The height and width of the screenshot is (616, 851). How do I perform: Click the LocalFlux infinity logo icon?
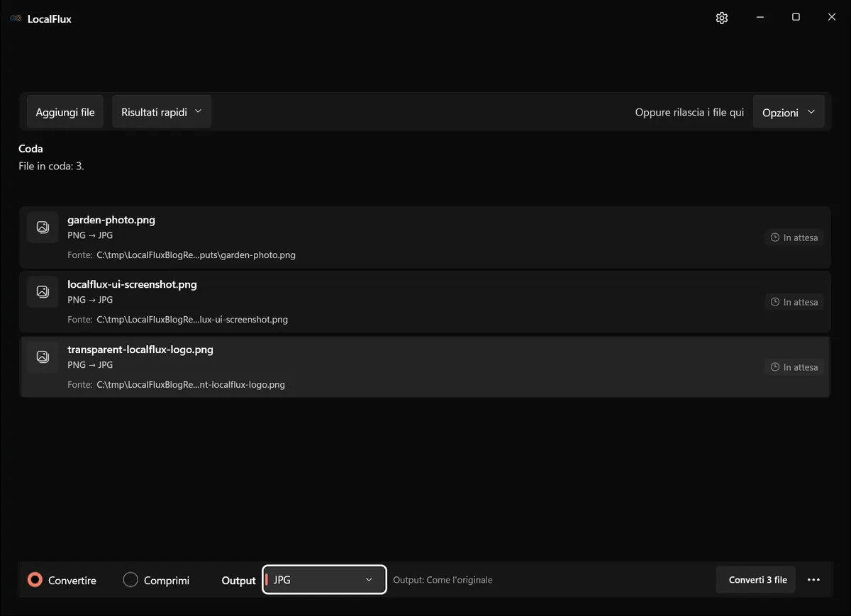(x=16, y=18)
